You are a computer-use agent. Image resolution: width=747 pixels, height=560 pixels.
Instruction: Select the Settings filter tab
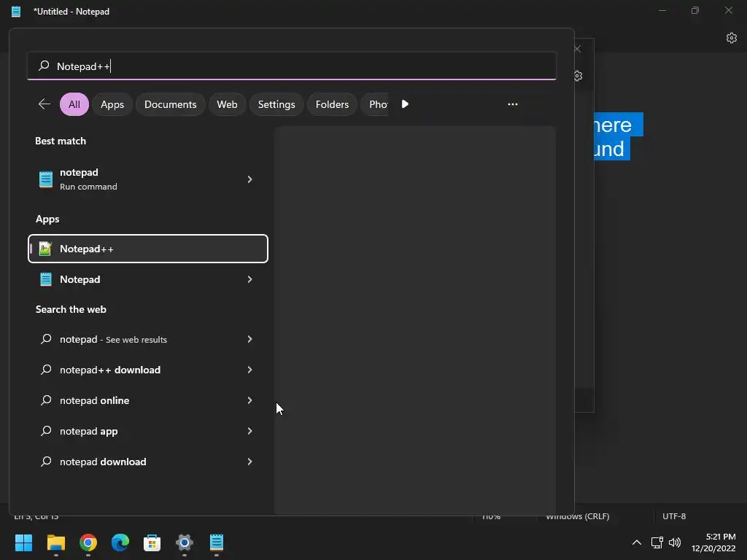276,104
